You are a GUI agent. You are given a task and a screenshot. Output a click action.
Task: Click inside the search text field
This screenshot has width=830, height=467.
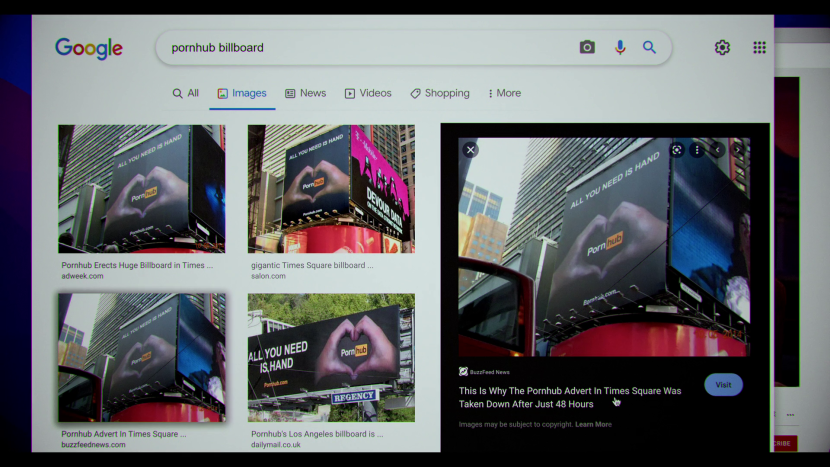click(360, 47)
